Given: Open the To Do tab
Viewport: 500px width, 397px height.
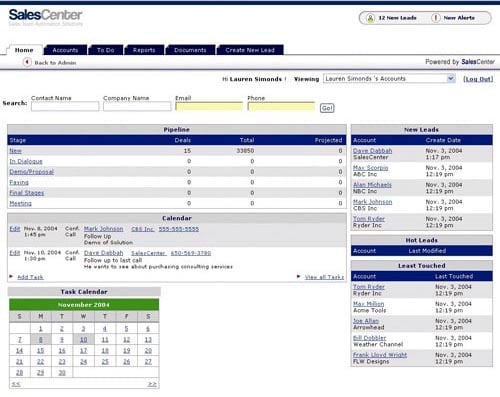Looking at the screenshot, I should point(106,50).
